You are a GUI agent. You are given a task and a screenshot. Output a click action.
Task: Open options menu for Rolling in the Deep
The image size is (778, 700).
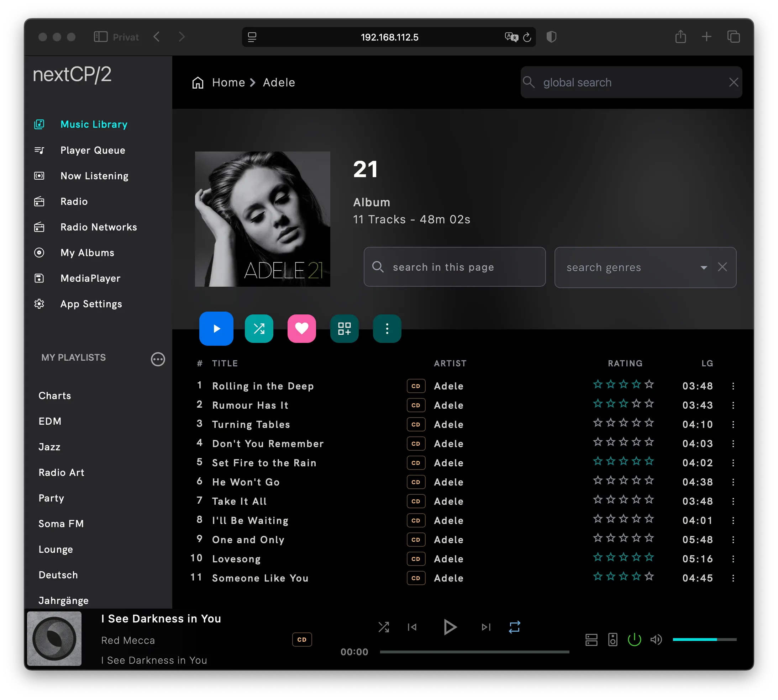[x=733, y=386]
